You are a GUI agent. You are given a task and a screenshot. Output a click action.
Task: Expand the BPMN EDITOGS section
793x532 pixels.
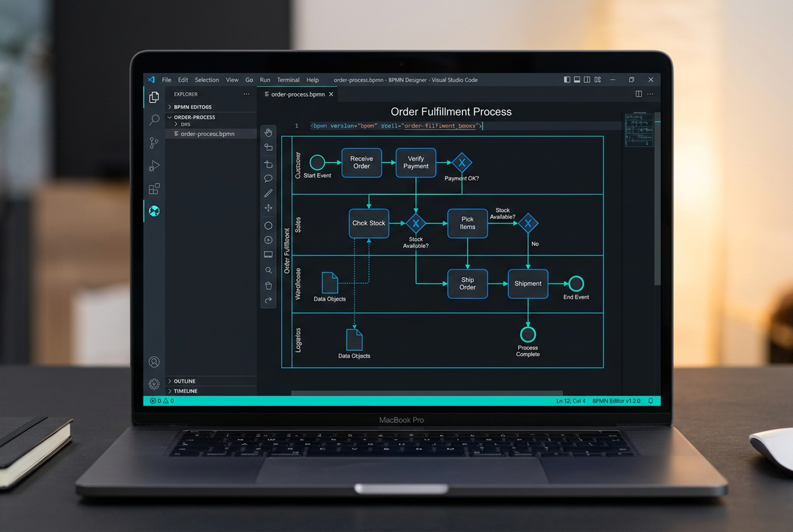point(211,106)
